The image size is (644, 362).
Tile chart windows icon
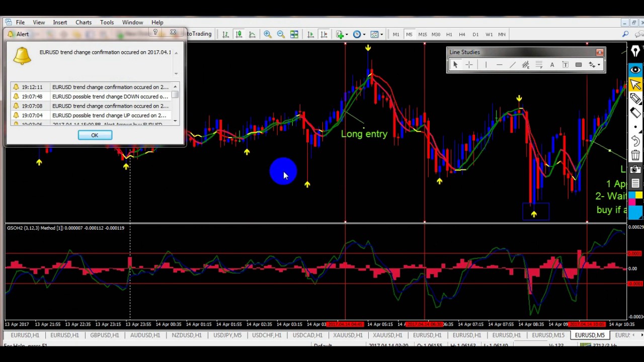pos(294,34)
